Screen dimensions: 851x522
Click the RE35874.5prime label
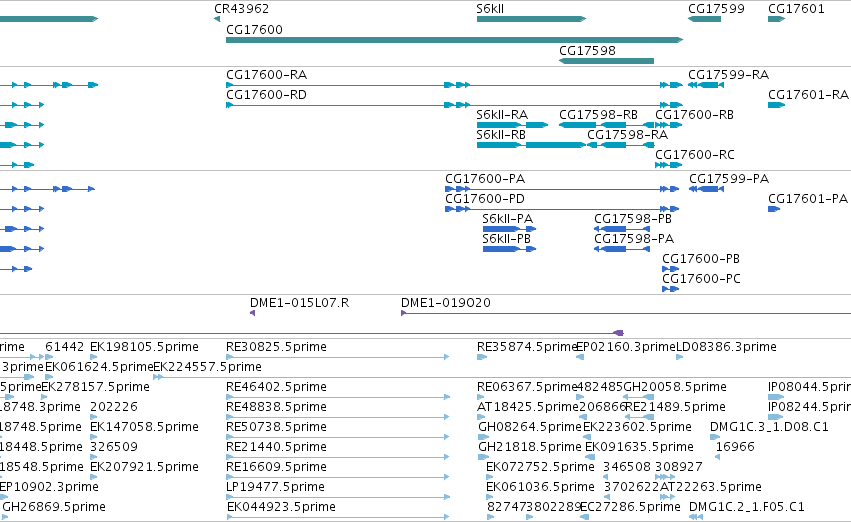pos(526,347)
